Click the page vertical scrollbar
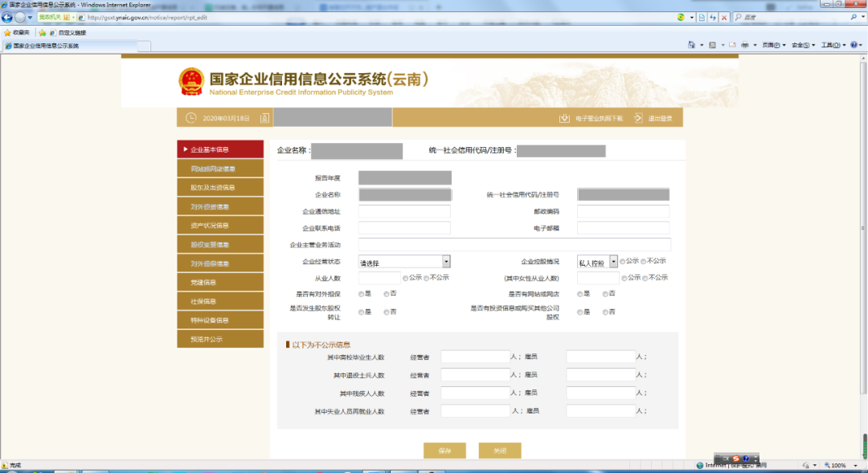 [863, 226]
